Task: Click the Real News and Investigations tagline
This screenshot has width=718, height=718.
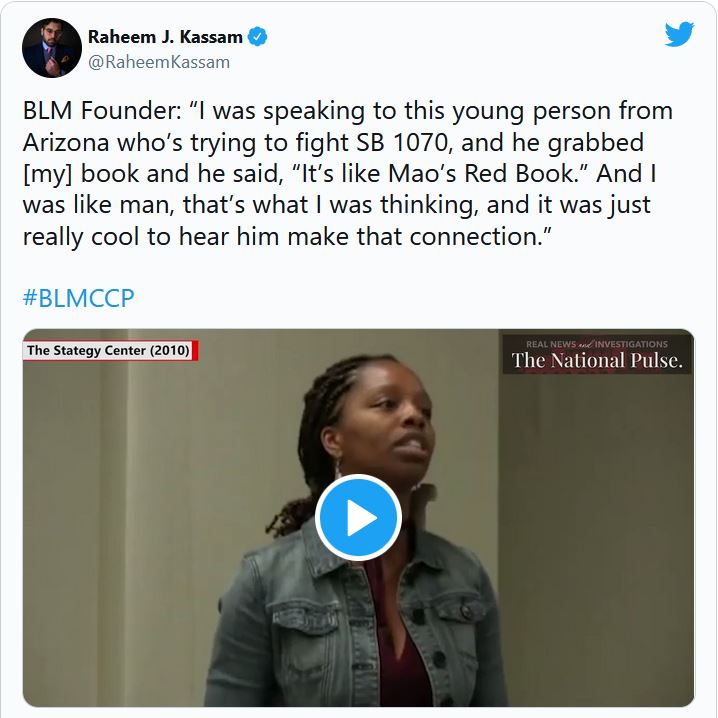Action: tap(597, 344)
